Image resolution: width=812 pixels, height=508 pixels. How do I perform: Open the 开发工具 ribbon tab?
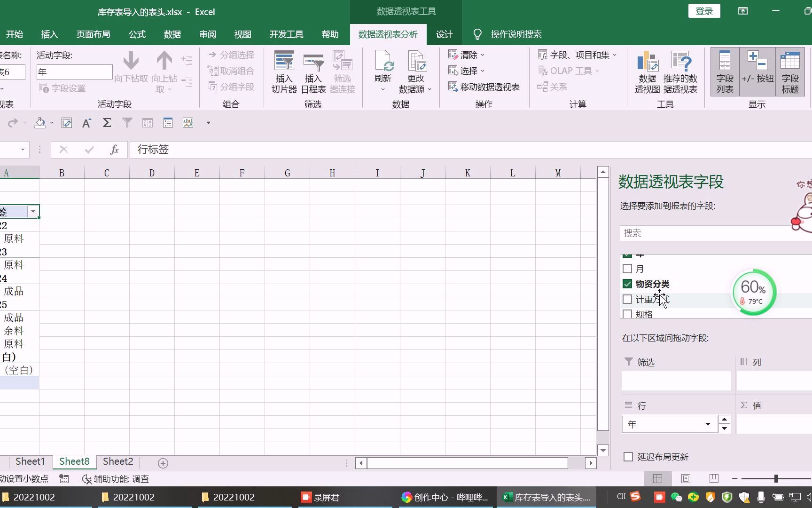(x=286, y=34)
